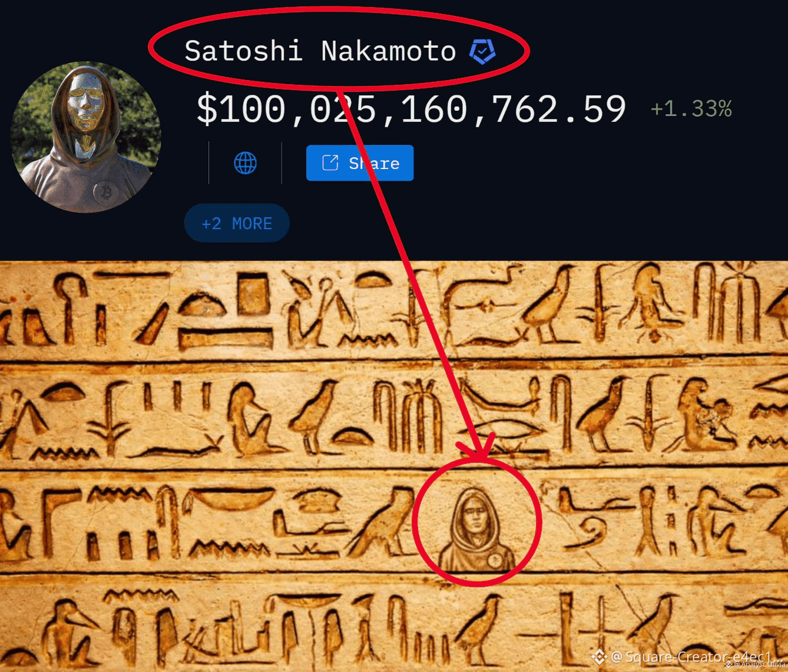The image size is (788, 672).
Task: Open the hooded statue profile picture
Action: (x=86, y=137)
